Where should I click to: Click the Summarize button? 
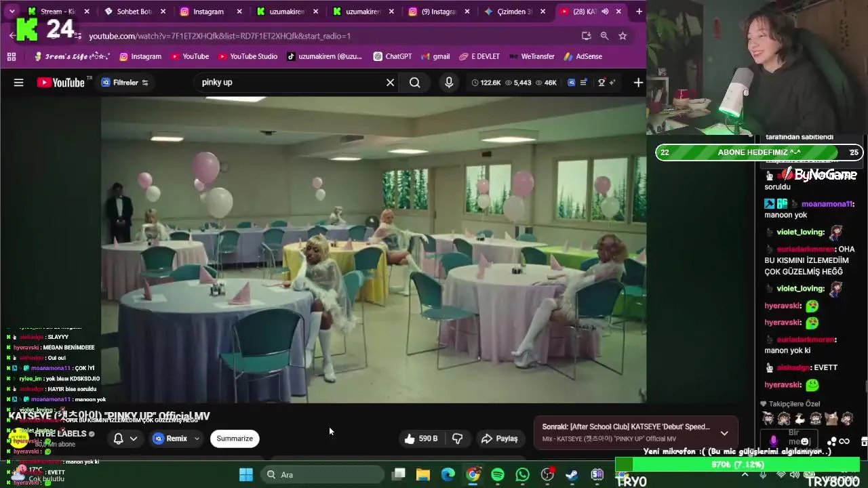pos(235,439)
